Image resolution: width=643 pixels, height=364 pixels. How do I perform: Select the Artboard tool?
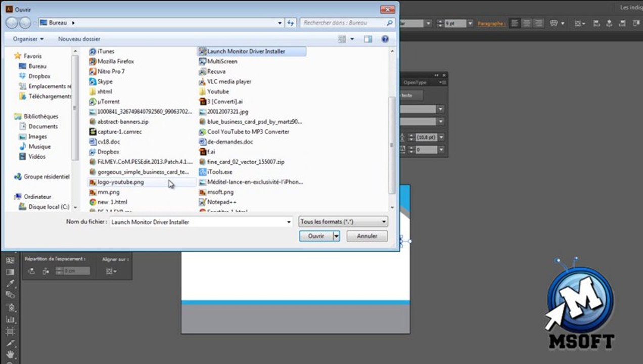pos(10,332)
